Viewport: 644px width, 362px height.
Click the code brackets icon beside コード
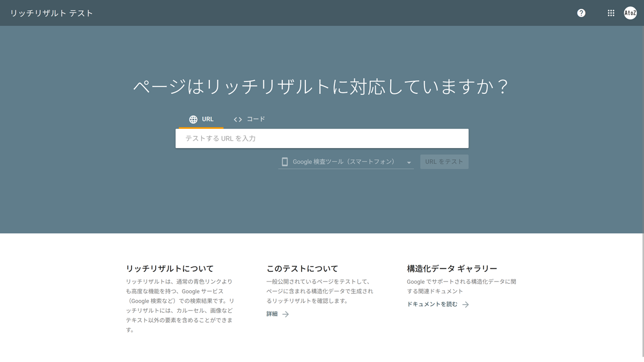238,119
